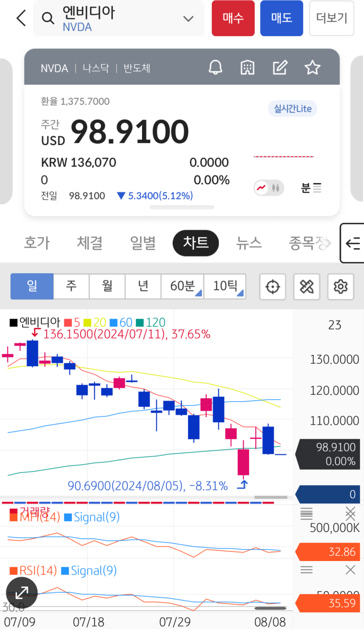Tap the 엔비디아 chart legend label
The height and width of the screenshot is (638, 364).
(35, 322)
